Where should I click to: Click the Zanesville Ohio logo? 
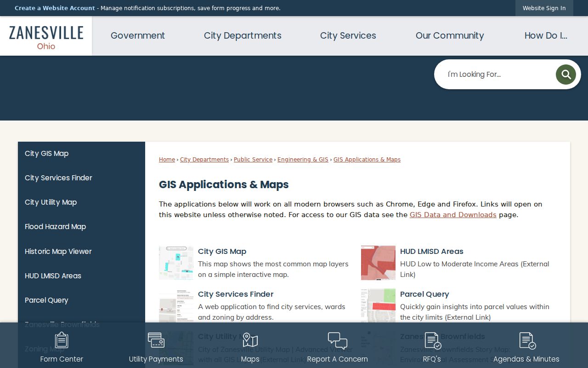coord(46,36)
